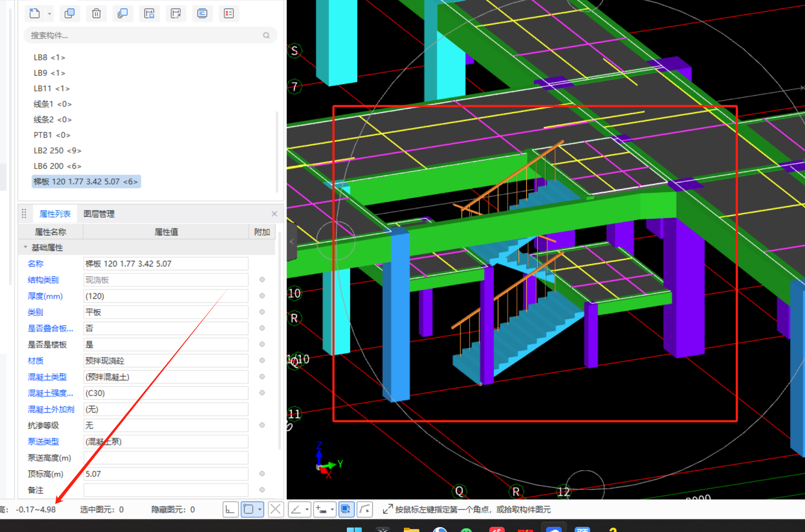Click the 属性名称 column header

(x=50, y=232)
